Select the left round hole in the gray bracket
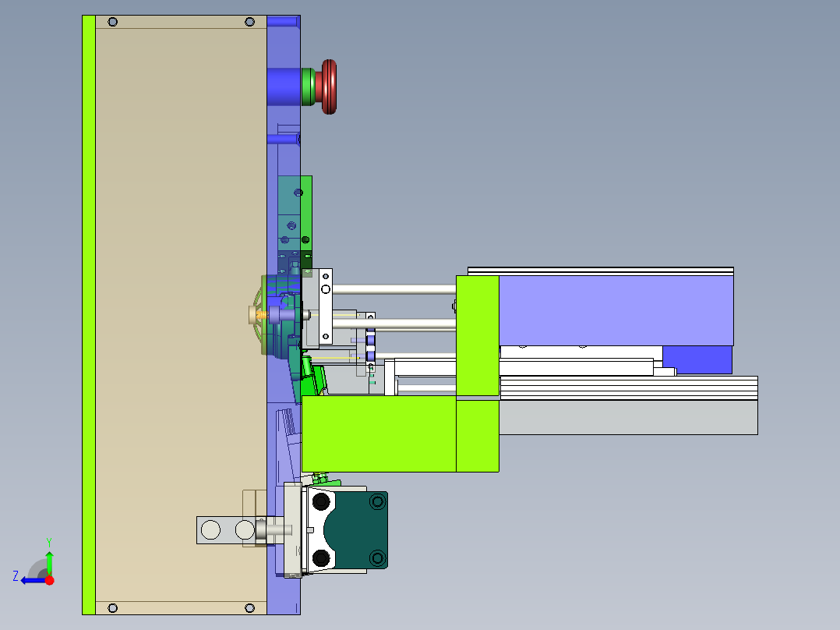 [210, 529]
